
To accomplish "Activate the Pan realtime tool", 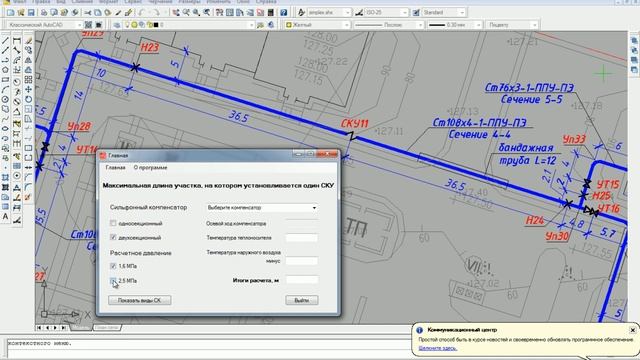I will tap(176, 13).
